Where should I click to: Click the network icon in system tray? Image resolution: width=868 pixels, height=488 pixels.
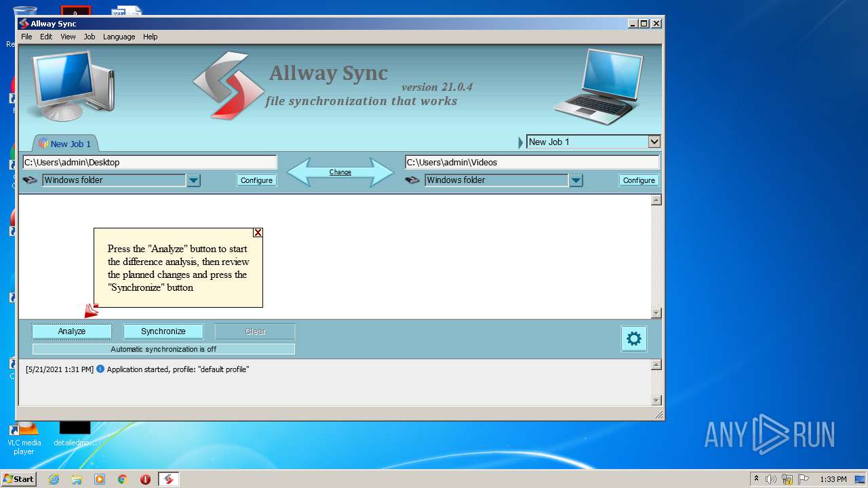point(787,479)
